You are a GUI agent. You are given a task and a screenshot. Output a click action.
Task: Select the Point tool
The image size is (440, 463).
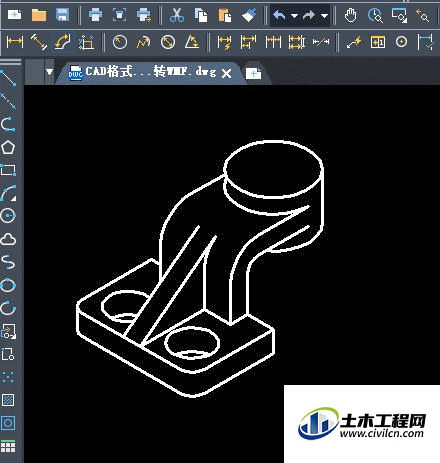tap(8, 377)
